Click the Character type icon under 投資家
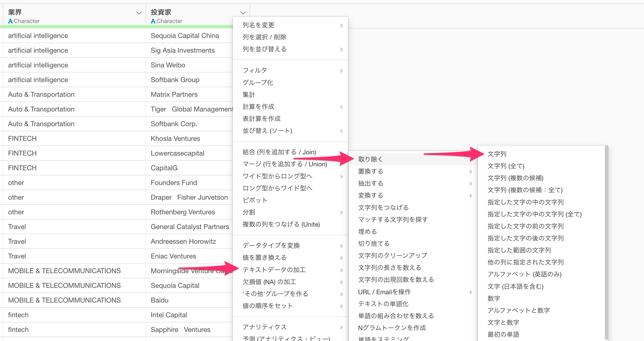The height and width of the screenshot is (341, 644). coord(153,21)
